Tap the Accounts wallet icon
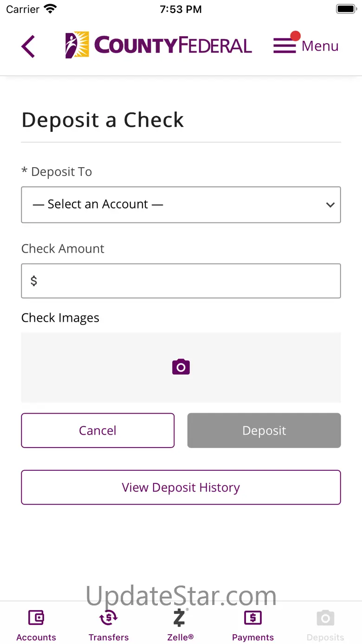Viewport: 362px width, 644px height. [36, 618]
